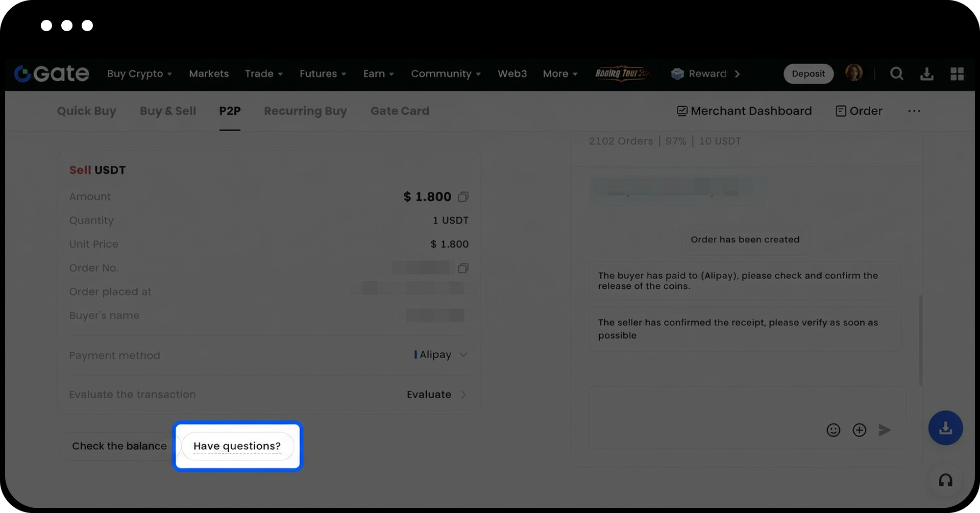Screen dimensions: 980x513
Task: Send the chat message with arrow icon
Action: pyautogui.click(x=885, y=430)
